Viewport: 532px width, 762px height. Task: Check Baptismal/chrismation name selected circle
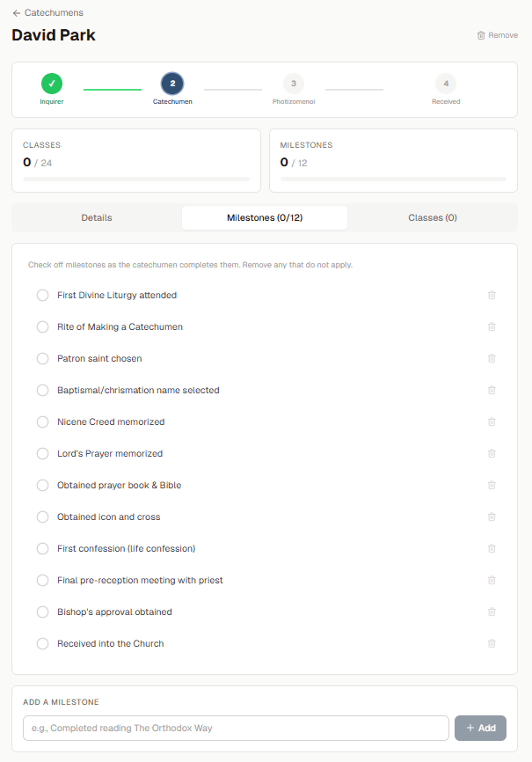[43, 390]
